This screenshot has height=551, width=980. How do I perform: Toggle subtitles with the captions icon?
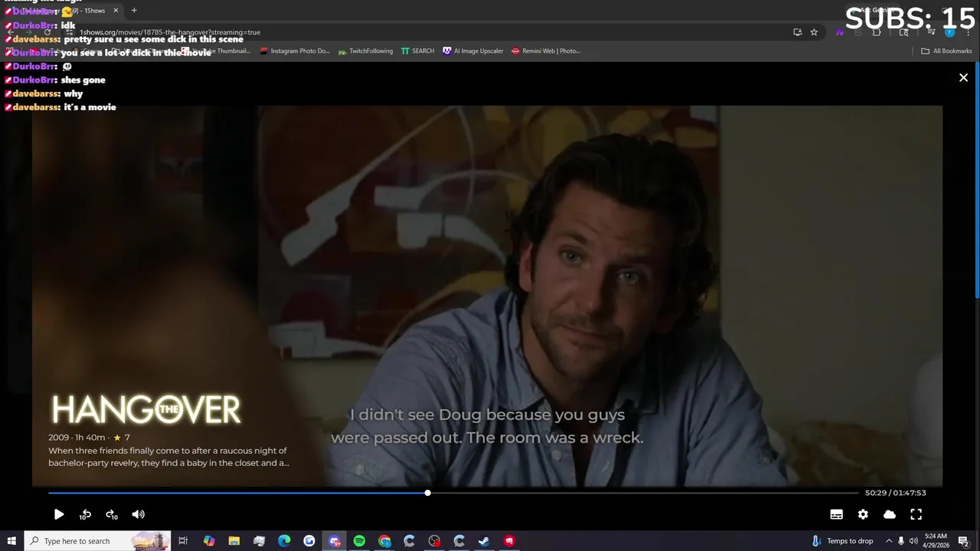point(836,514)
